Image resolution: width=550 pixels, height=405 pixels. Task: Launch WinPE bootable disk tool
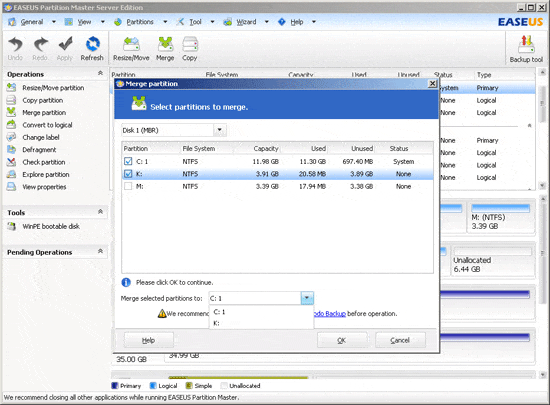tap(51, 227)
